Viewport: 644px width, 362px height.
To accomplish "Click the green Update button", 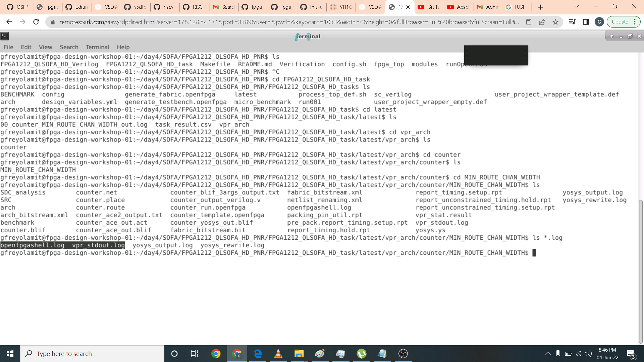I will point(620,22).
